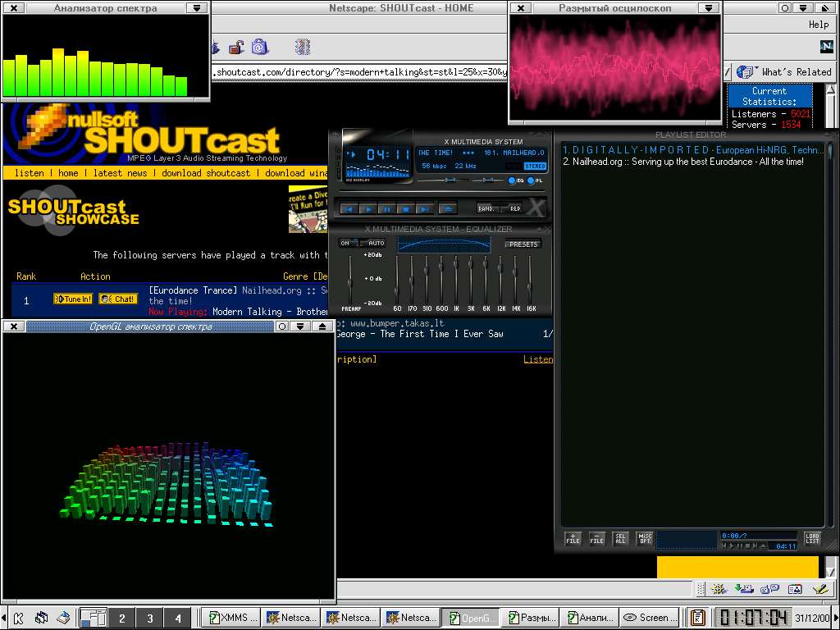Screen dimensions: 840x630
Task: Click the Netscape Shop toolbar icon
Action: pyautogui.click(x=260, y=47)
